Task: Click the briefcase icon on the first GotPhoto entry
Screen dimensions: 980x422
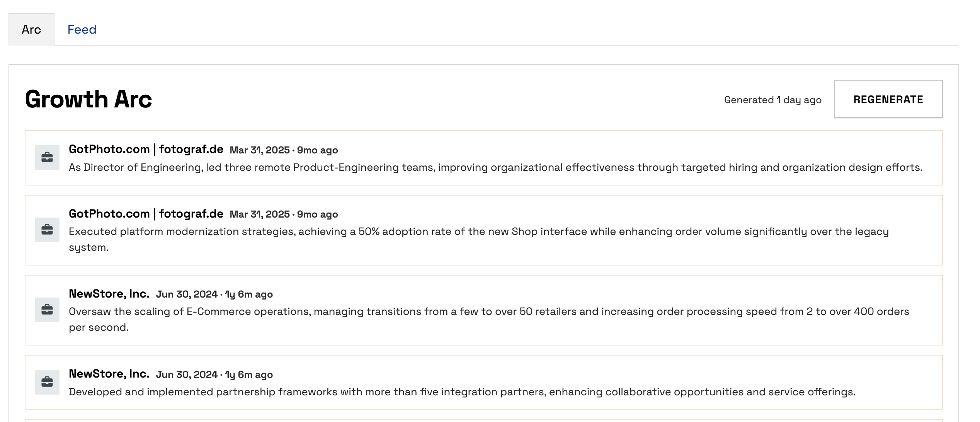Action: [x=48, y=157]
